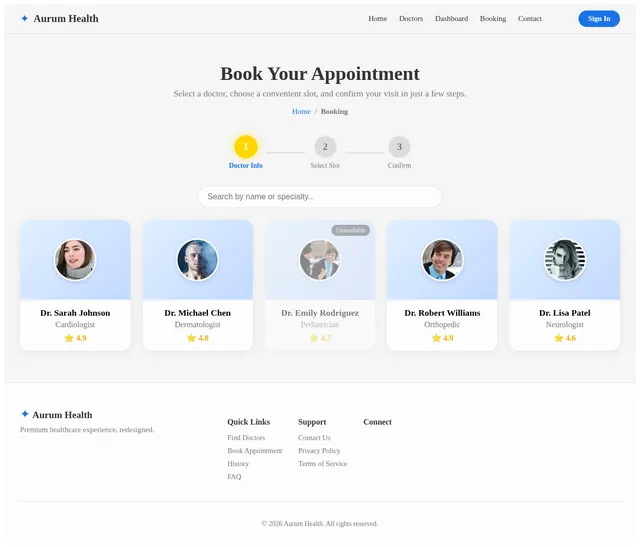
Task: Click the name Dr. Sarah Johnson
Action: (75, 313)
